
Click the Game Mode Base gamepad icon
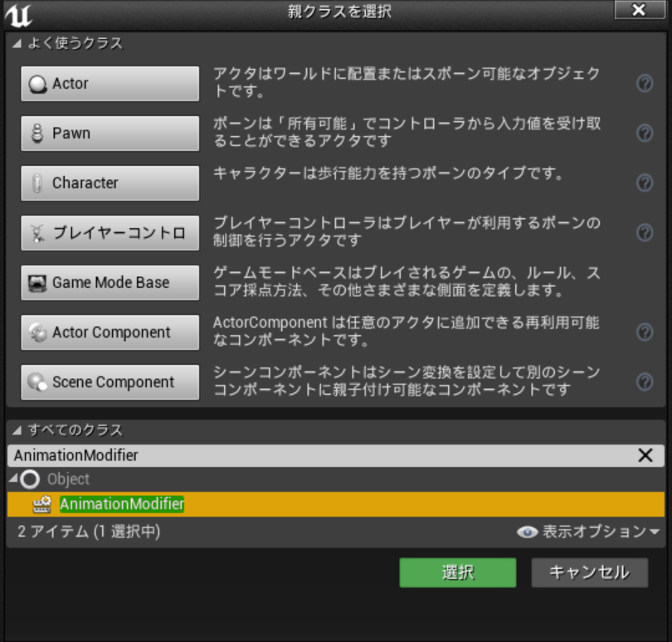tap(37, 283)
